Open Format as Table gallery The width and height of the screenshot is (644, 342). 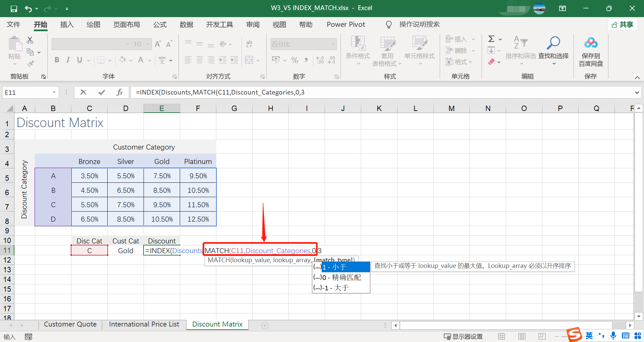pyautogui.click(x=387, y=51)
